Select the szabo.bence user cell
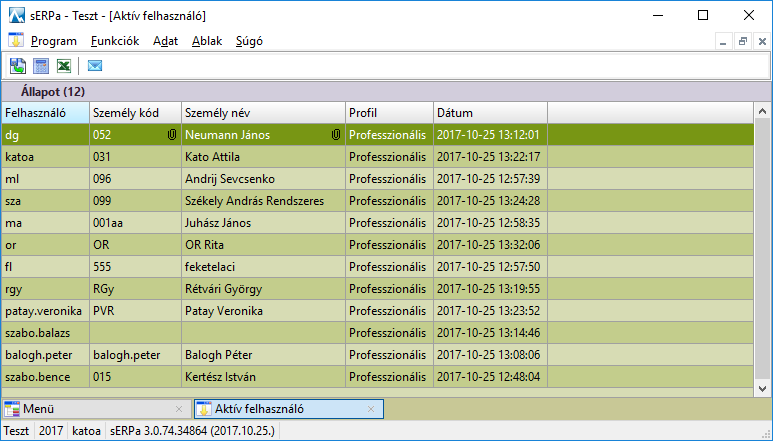The width and height of the screenshot is (773, 441). [x=45, y=377]
